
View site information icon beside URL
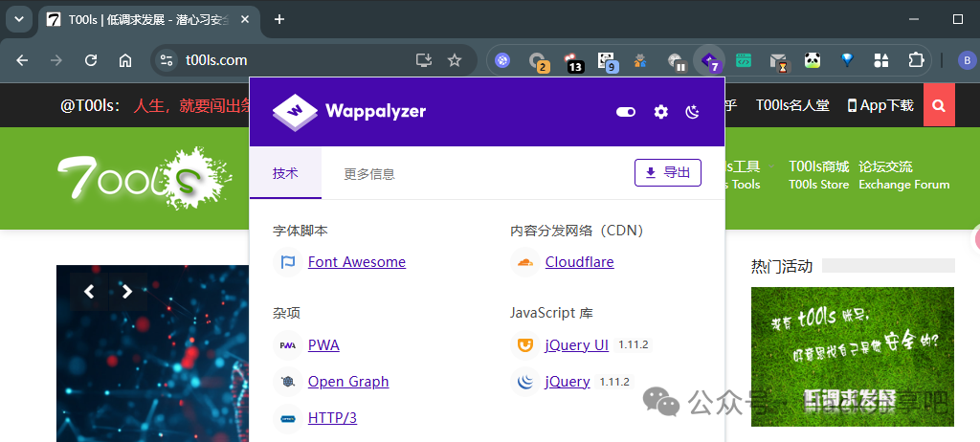point(167,60)
